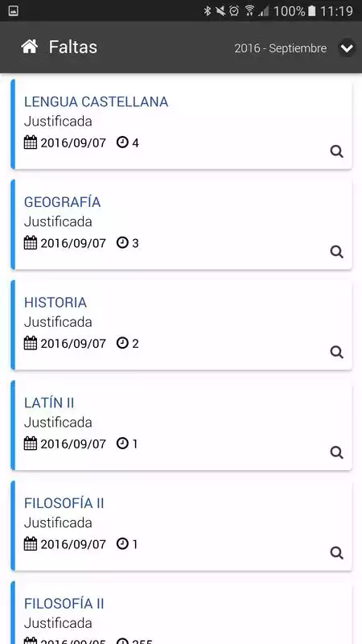Open the 2016 - Septiembre date filter

click(280, 48)
